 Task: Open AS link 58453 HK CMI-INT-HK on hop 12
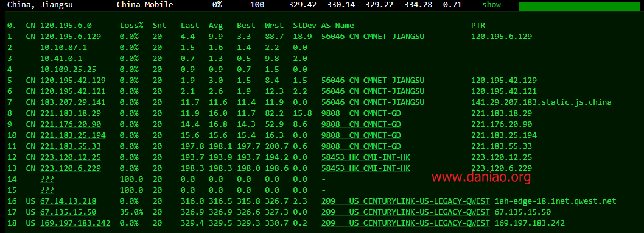pos(366,157)
